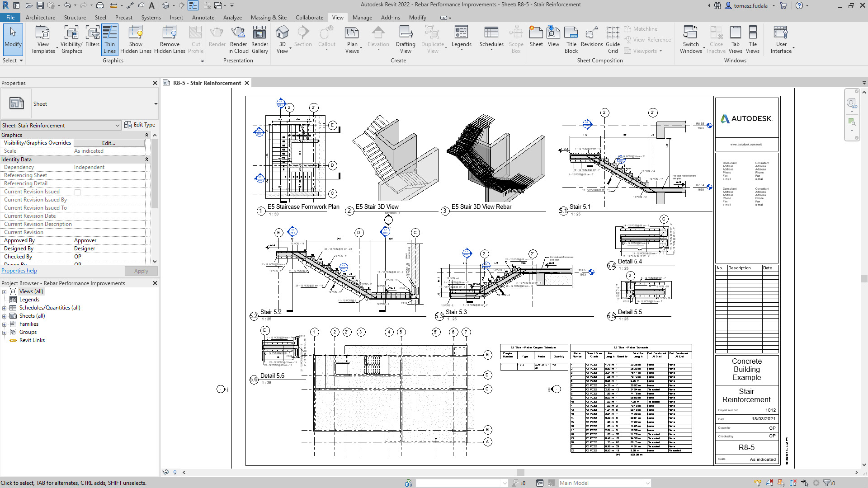Open View Templates tool
The width and height of the screenshot is (868, 488).
pos(43,40)
